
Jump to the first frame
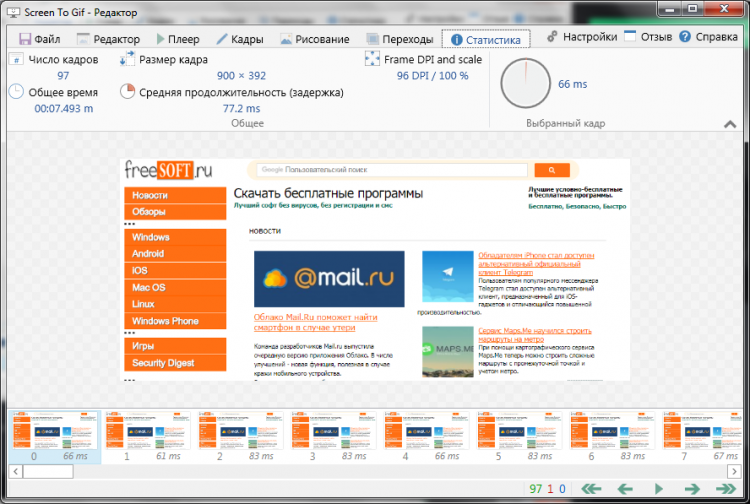point(591,489)
